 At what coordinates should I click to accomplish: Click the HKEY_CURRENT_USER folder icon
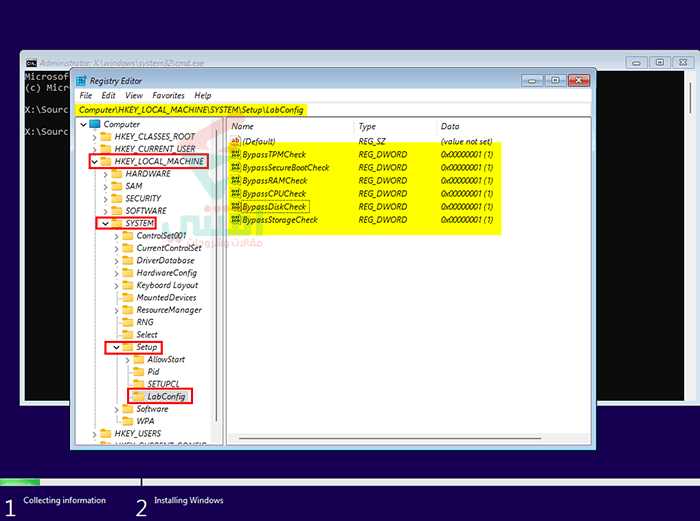point(106,149)
